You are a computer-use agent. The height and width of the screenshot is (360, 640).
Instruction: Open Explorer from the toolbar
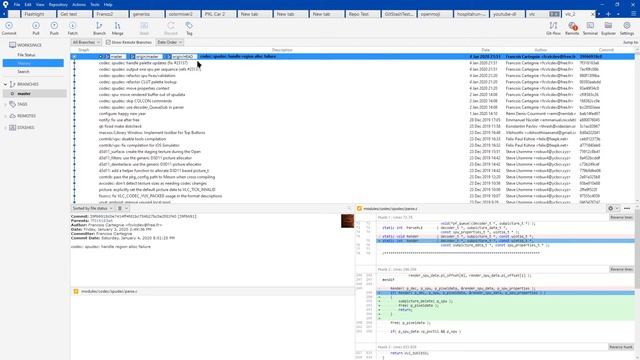608,26
